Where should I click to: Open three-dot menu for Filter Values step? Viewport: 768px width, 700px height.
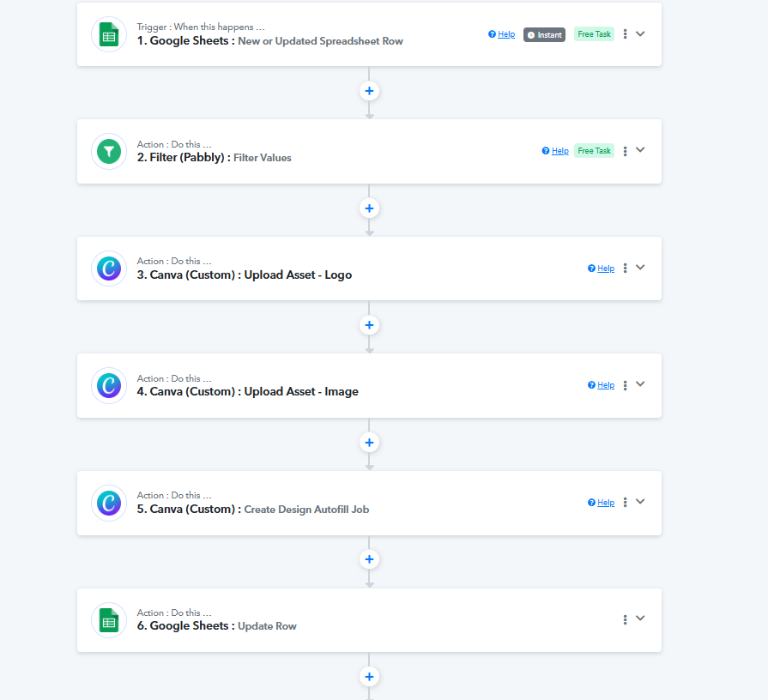625,151
